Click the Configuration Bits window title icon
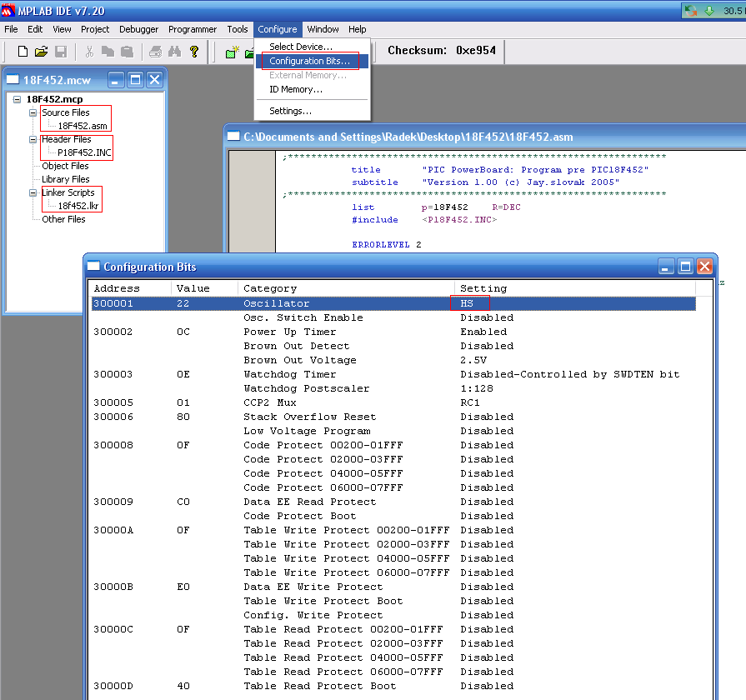Viewport: 746px width, 700px height. point(93,266)
